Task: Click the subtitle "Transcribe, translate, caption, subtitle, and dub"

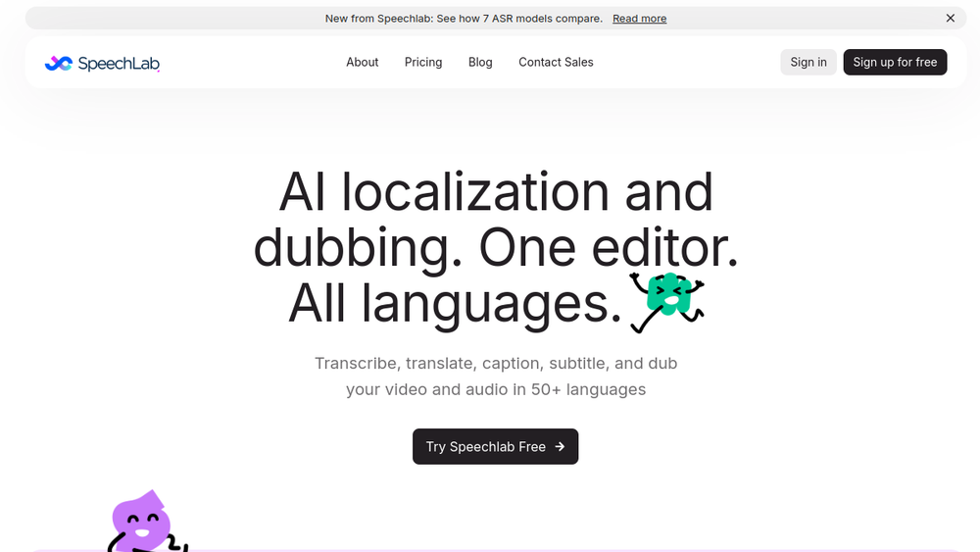Action: (x=496, y=363)
